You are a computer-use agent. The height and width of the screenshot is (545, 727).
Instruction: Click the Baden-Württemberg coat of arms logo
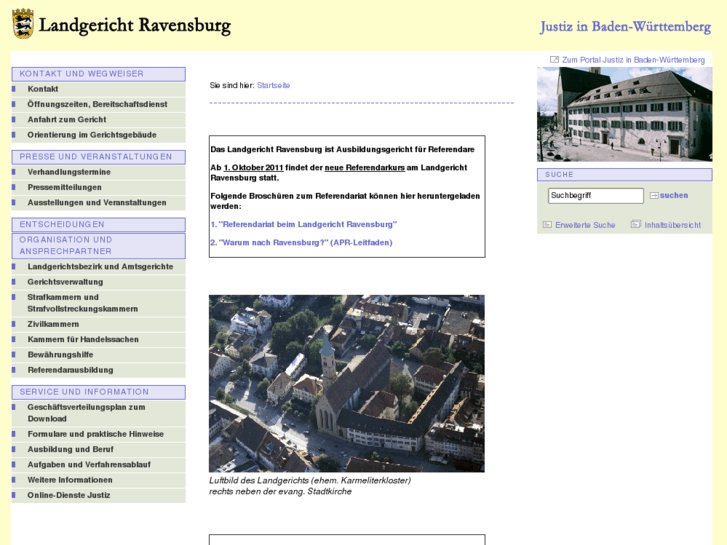[23, 24]
